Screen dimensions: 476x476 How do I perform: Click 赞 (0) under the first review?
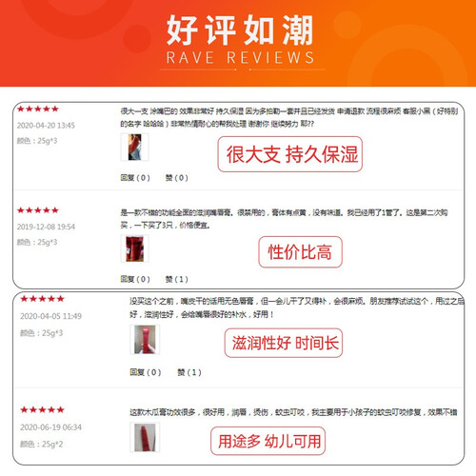(177, 177)
